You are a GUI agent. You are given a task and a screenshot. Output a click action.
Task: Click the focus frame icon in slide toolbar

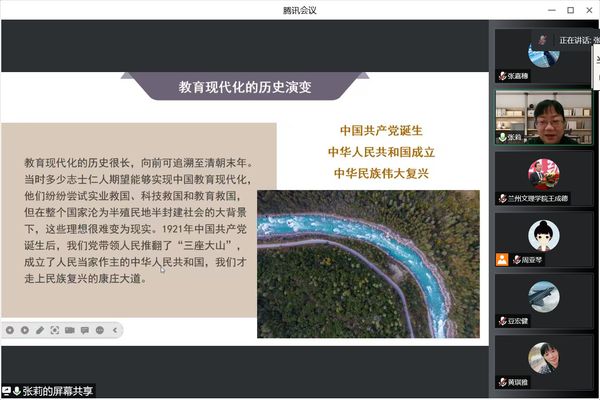(55, 330)
